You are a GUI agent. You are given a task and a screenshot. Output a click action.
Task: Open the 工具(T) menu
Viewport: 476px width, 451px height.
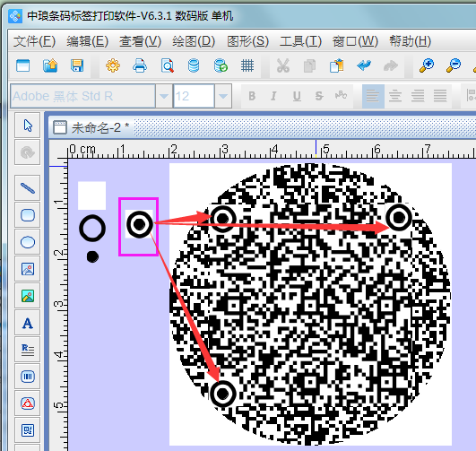pos(300,41)
